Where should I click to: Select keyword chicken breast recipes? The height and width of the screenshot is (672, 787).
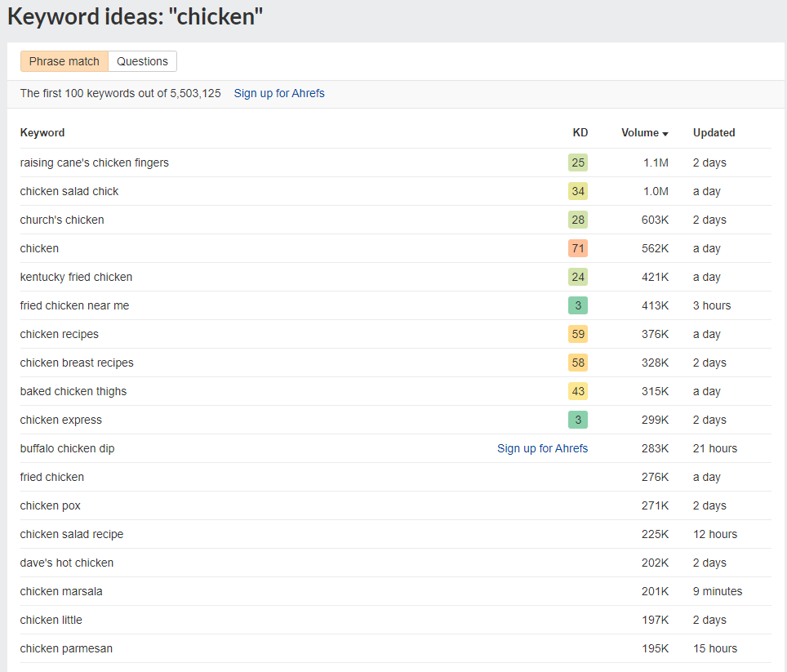77,363
